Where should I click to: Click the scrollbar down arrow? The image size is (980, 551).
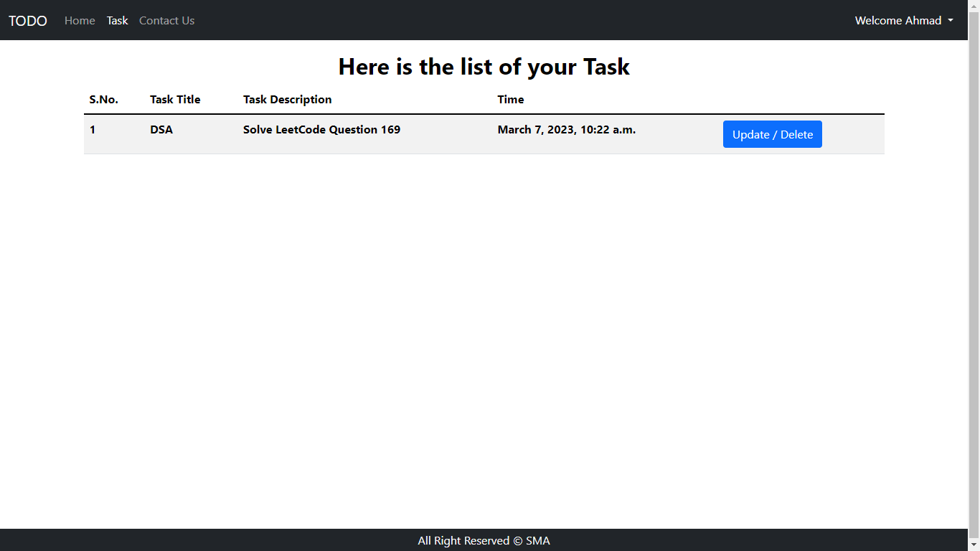tap(974, 545)
